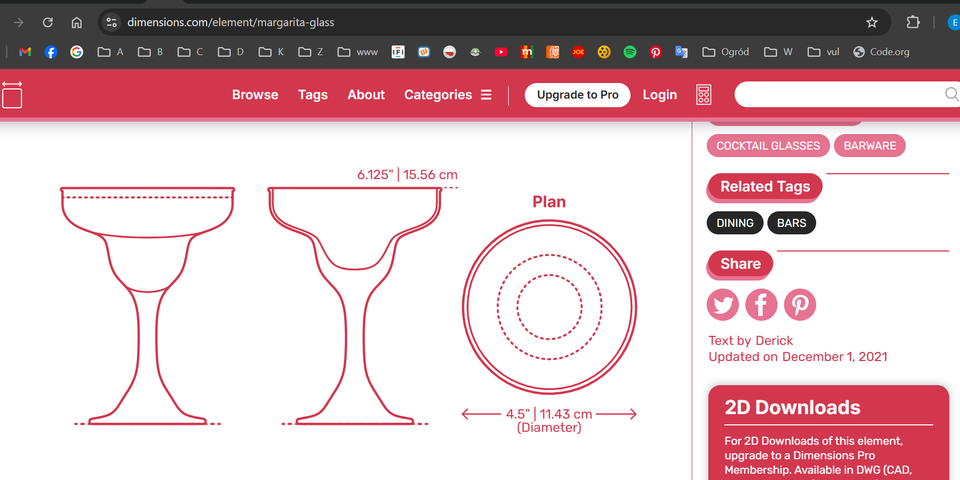The image size is (960, 480).
Task: Expand the www bookmarks folder
Action: [358, 52]
